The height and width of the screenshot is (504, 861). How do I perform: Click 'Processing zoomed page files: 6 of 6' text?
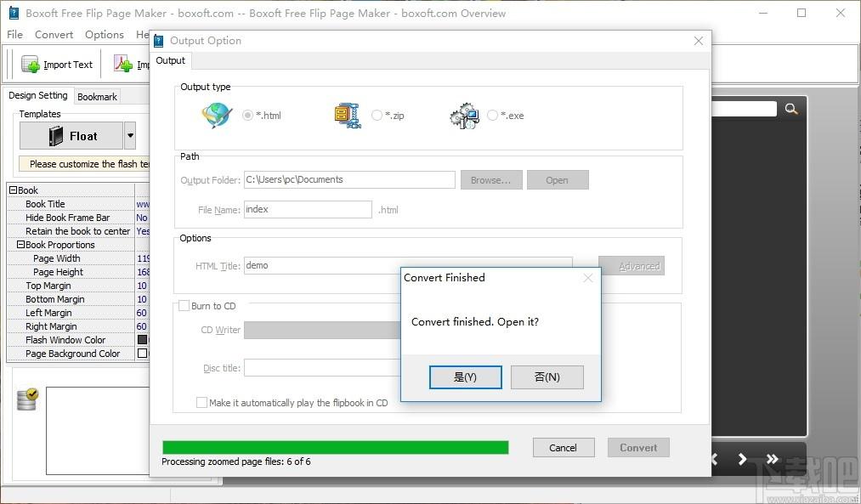point(236,462)
